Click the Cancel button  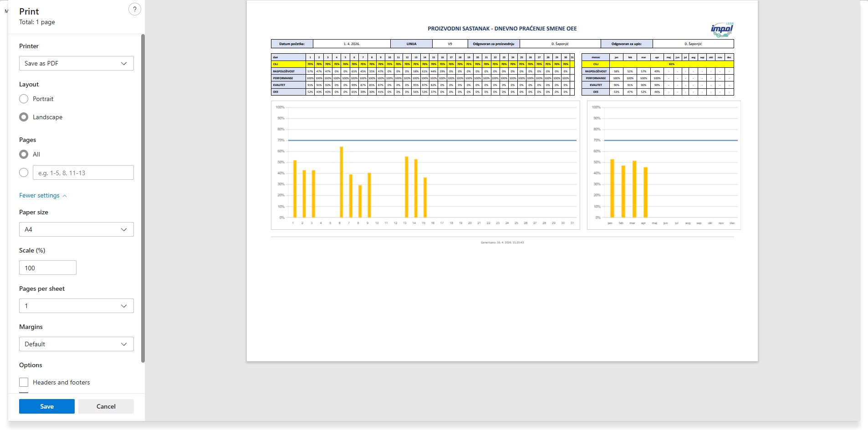[106, 406]
